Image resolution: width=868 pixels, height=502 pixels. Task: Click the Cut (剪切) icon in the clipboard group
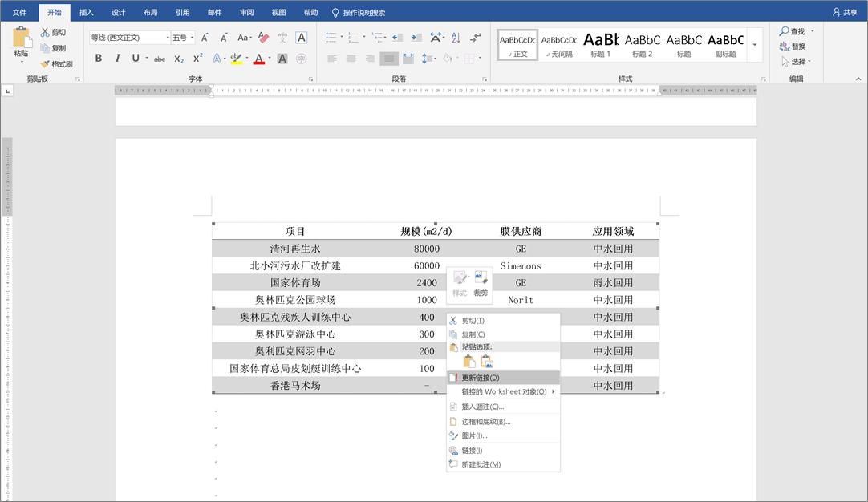(44, 33)
